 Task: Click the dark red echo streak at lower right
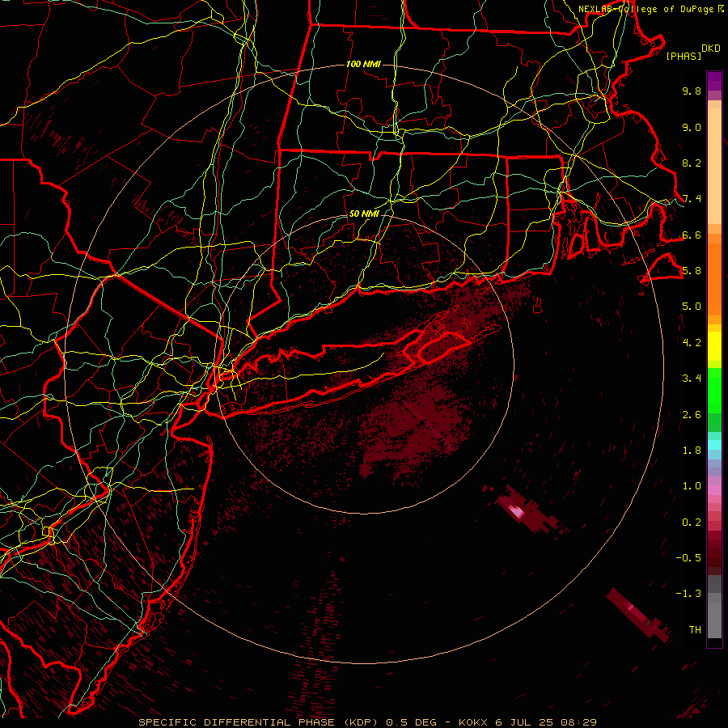pos(639,616)
